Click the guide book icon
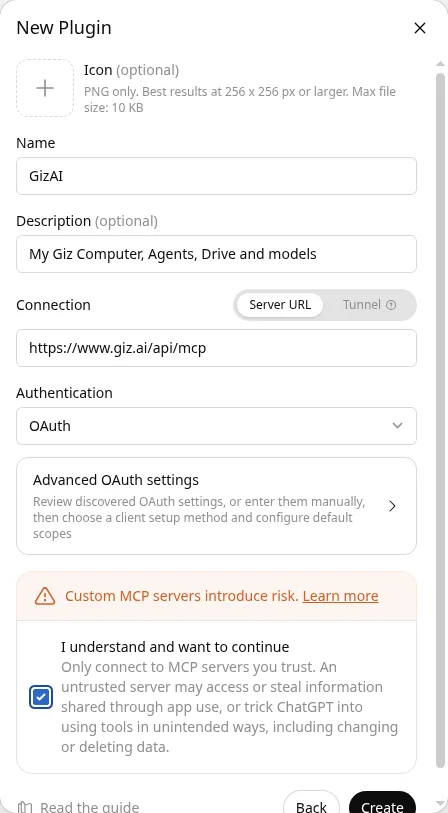Viewport: 448px width, 813px height. (25, 807)
